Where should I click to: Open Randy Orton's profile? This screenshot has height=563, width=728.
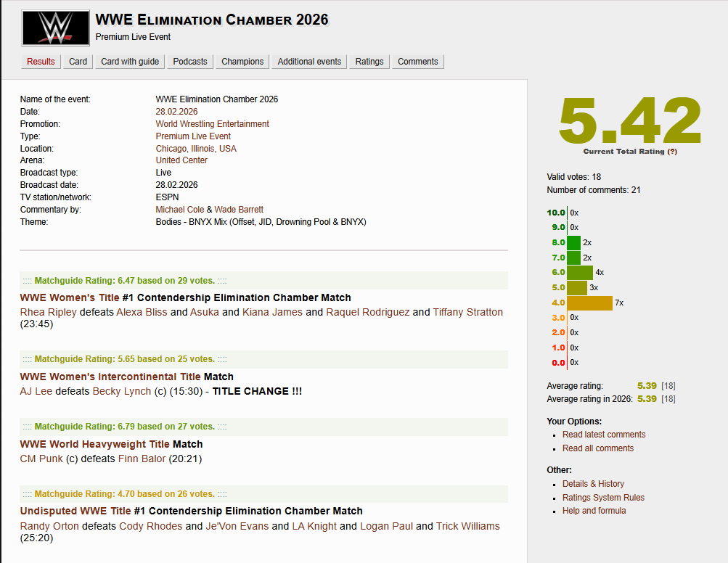(49, 526)
